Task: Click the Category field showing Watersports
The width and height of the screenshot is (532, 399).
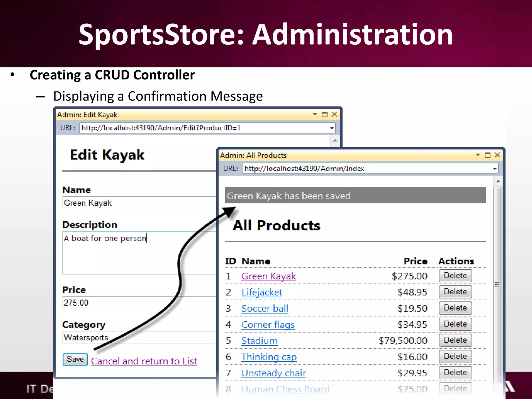Action: tap(139, 337)
